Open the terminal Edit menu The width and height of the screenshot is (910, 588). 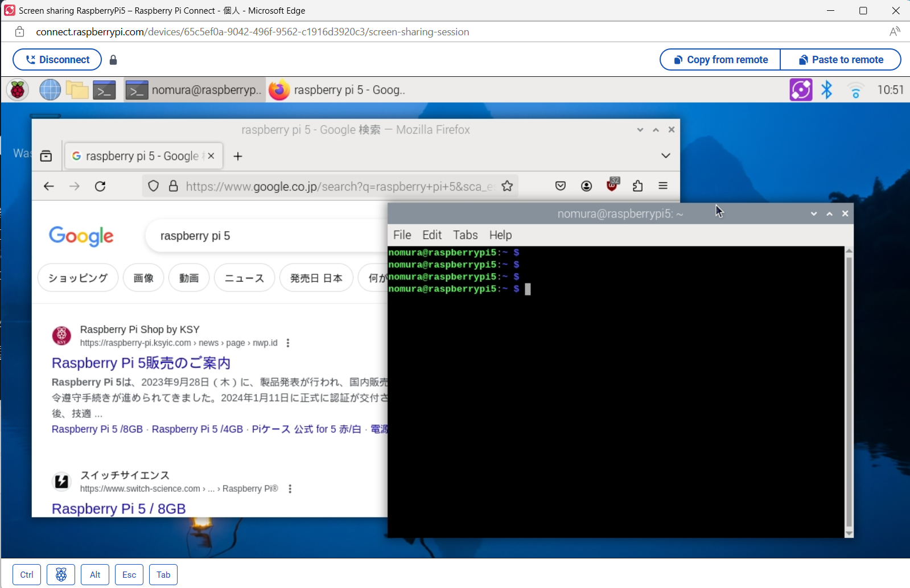(x=432, y=235)
